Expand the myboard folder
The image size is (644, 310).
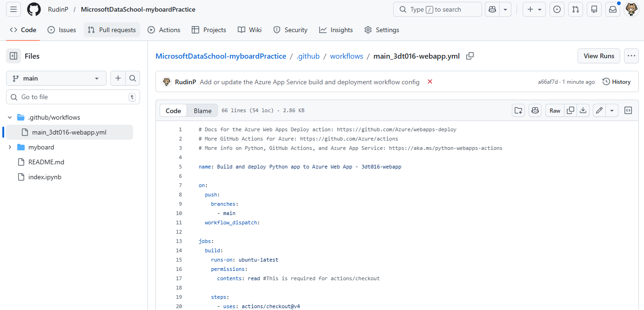(x=10, y=147)
